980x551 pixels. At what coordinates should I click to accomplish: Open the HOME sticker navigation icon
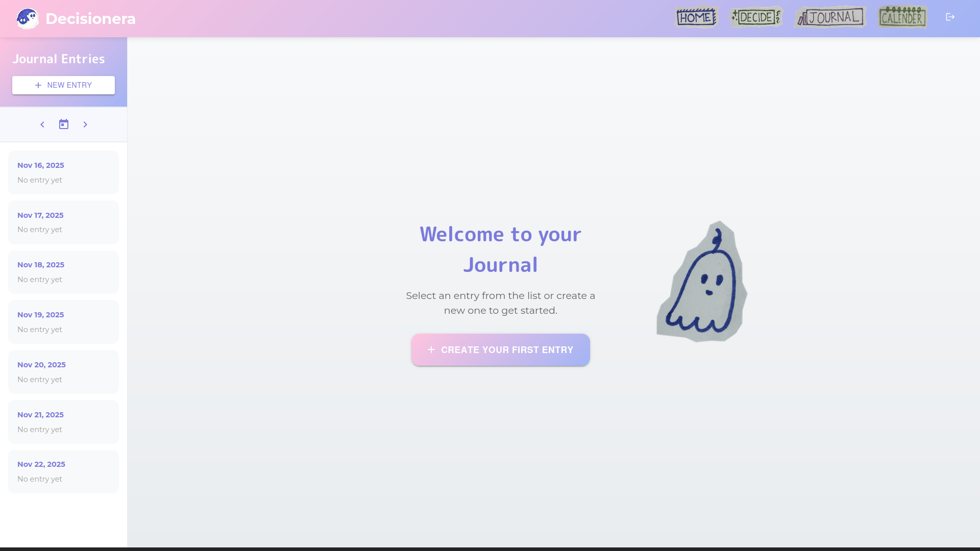click(696, 17)
